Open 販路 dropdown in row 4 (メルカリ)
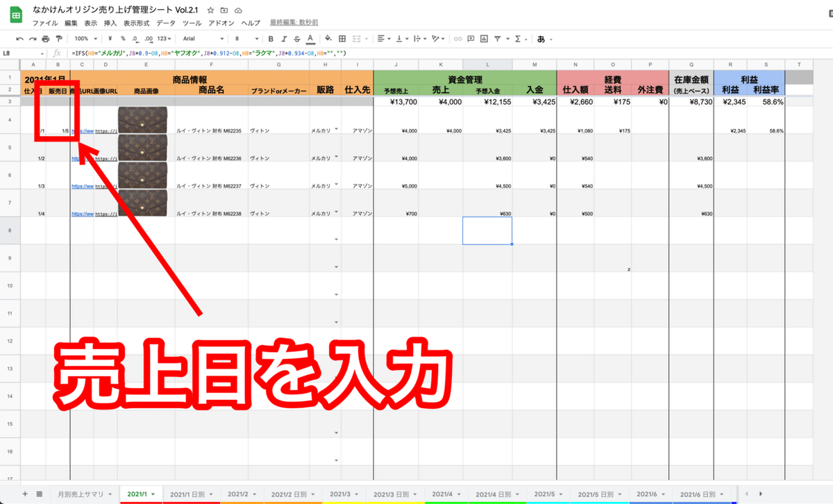 336,130
